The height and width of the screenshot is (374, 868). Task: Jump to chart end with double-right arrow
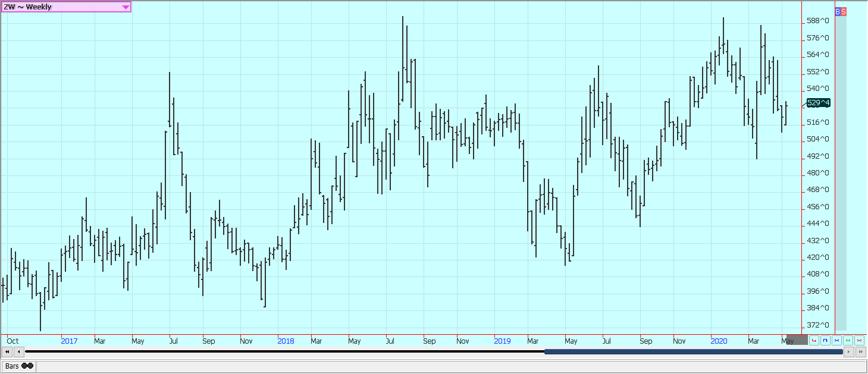tap(861, 352)
